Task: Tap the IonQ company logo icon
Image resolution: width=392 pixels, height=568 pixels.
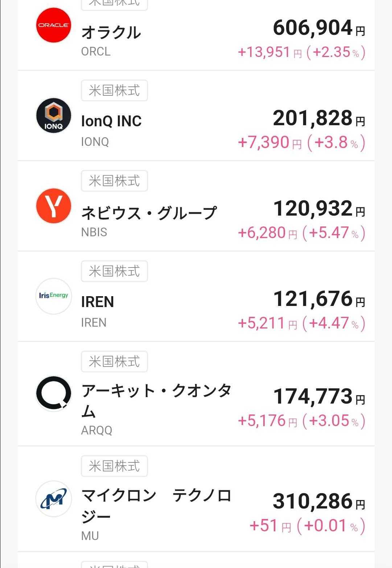Action: click(x=54, y=115)
